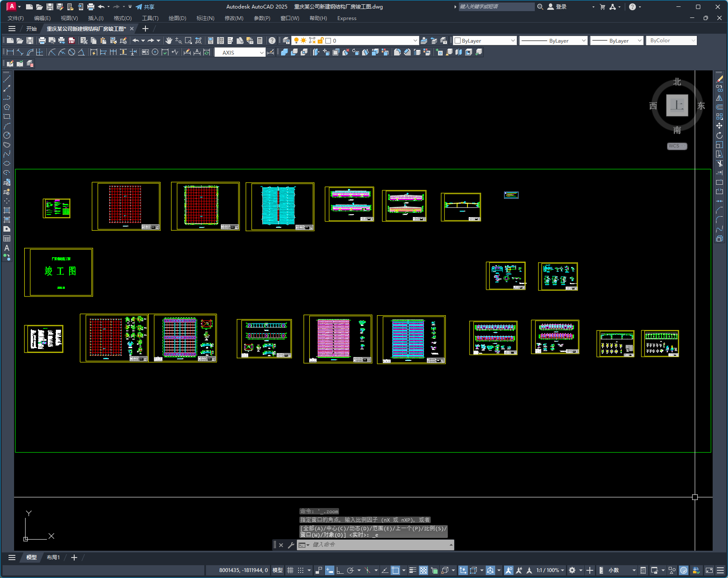This screenshot has width=728, height=578.
Task: Open the ByLayer linetype dropdown
Action: [583, 41]
